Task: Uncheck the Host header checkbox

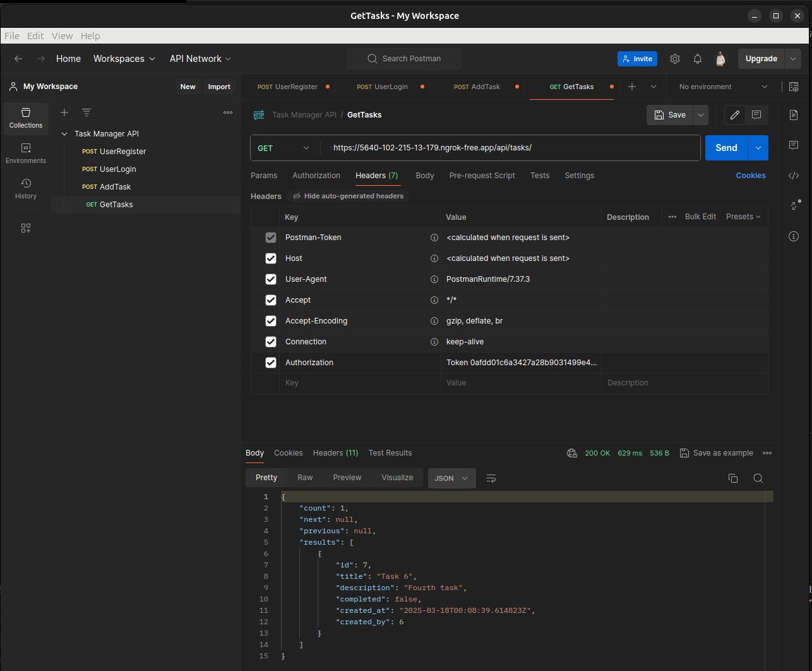Action: click(271, 258)
